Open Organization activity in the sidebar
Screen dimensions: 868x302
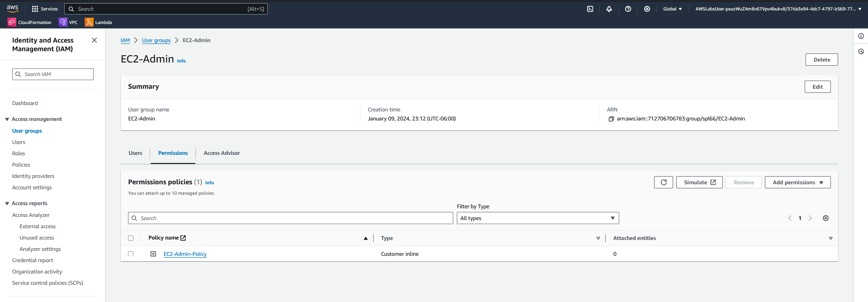(x=37, y=272)
